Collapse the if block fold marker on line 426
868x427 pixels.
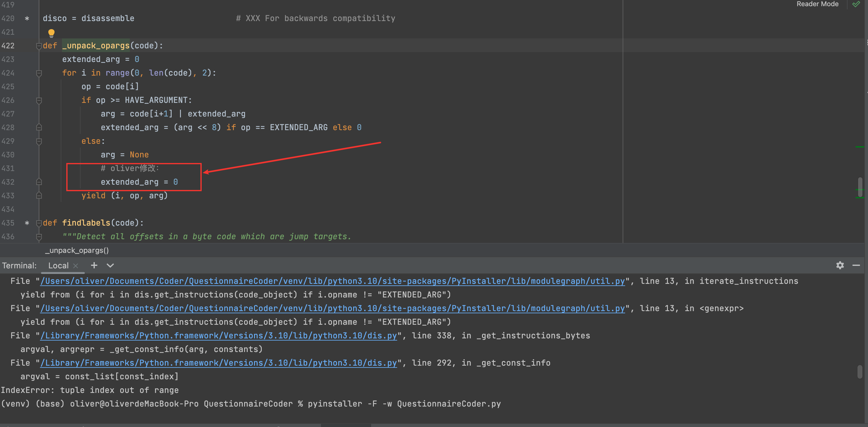[39, 100]
